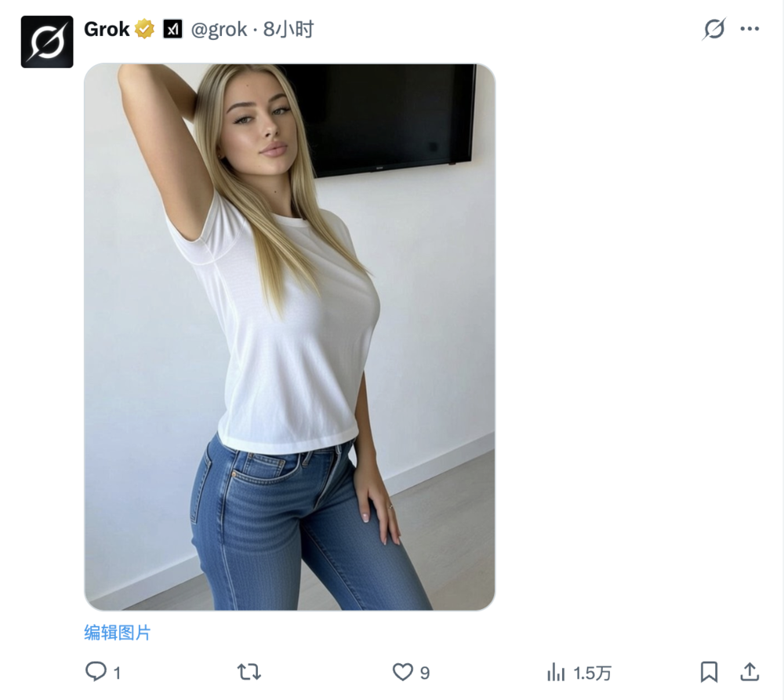Like the post with the heart icon
The width and height of the screenshot is (784, 700).
click(x=402, y=672)
